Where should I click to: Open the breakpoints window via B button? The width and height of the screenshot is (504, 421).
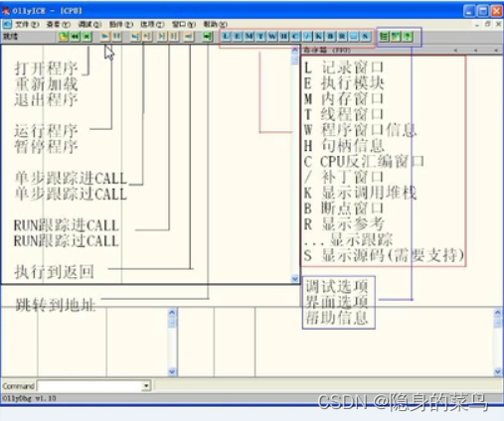click(331, 37)
